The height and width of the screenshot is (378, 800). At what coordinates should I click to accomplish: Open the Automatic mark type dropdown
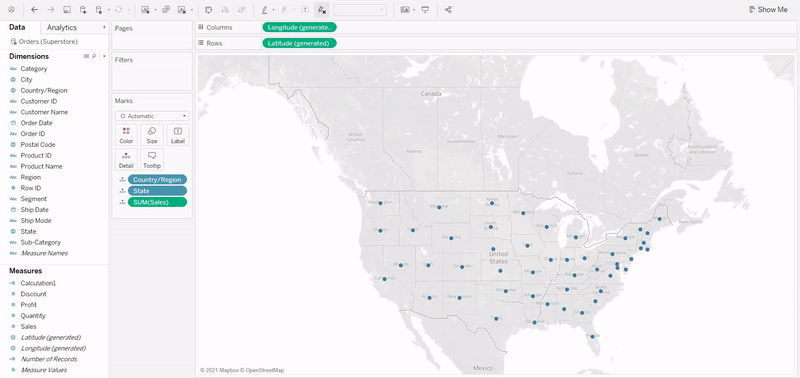click(152, 116)
